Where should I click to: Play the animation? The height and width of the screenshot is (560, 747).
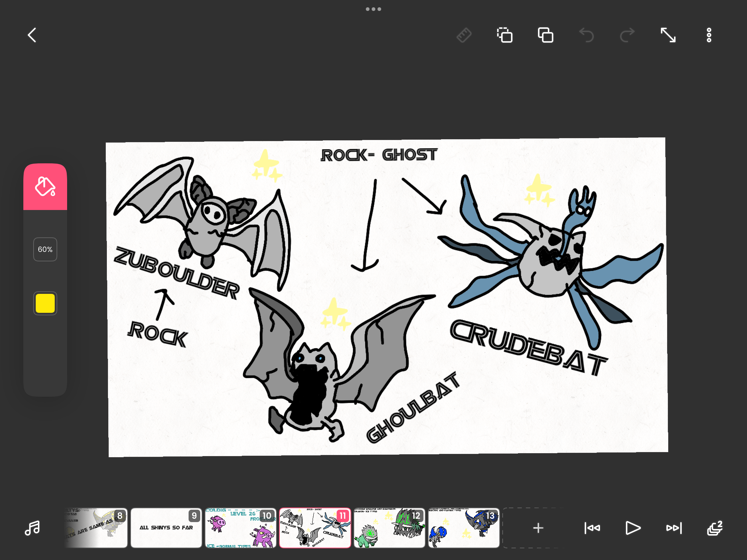coord(633,528)
